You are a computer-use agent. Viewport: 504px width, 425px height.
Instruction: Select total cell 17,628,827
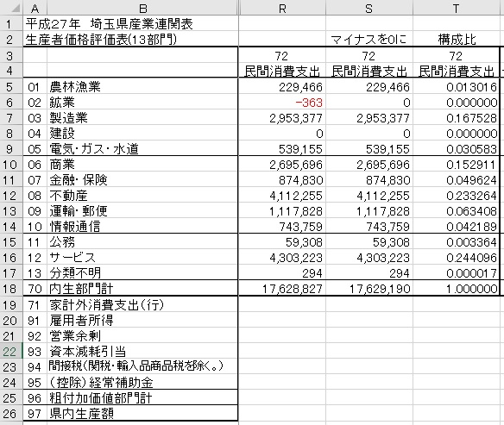click(x=282, y=289)
